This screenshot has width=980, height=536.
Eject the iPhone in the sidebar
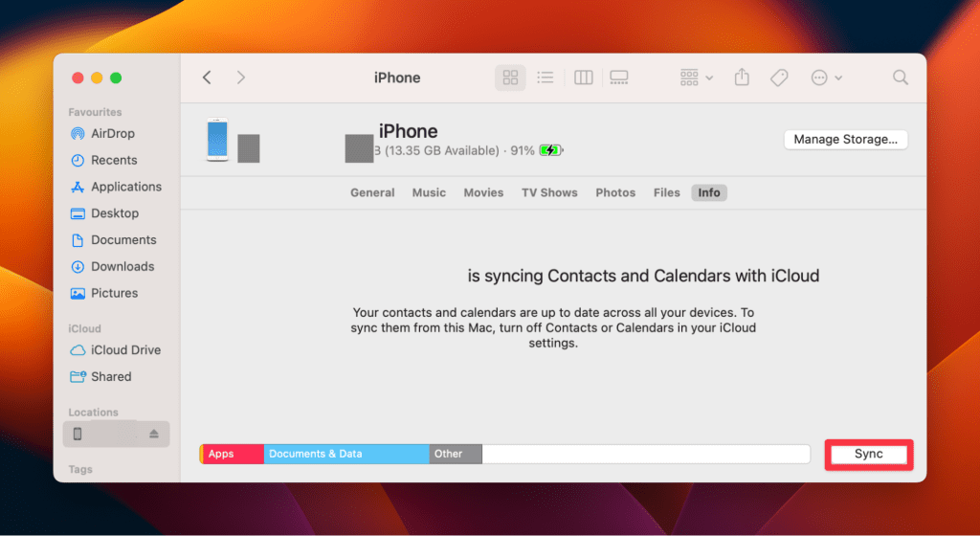pyautogui.click(x=154, y=434)
